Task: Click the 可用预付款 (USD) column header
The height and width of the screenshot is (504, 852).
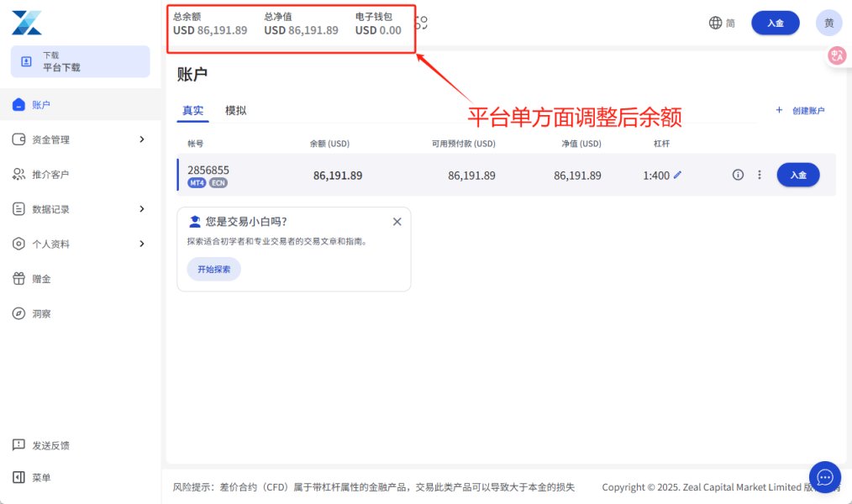Action: [x=464, y=144]
